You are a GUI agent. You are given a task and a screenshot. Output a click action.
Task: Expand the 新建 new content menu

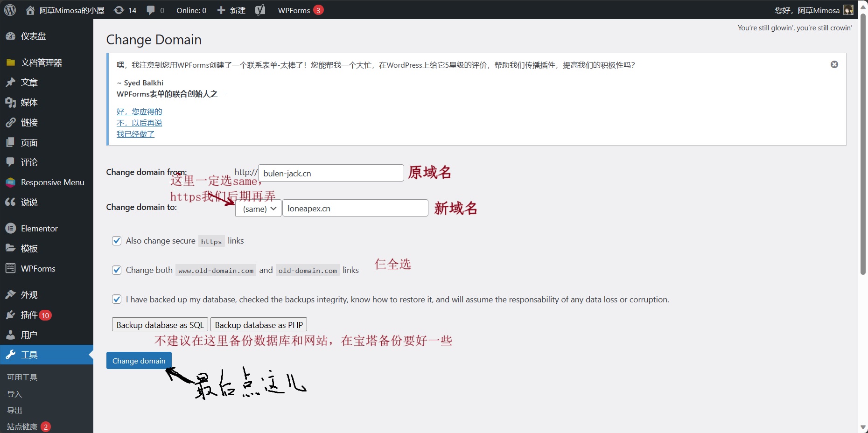[231, 10]
